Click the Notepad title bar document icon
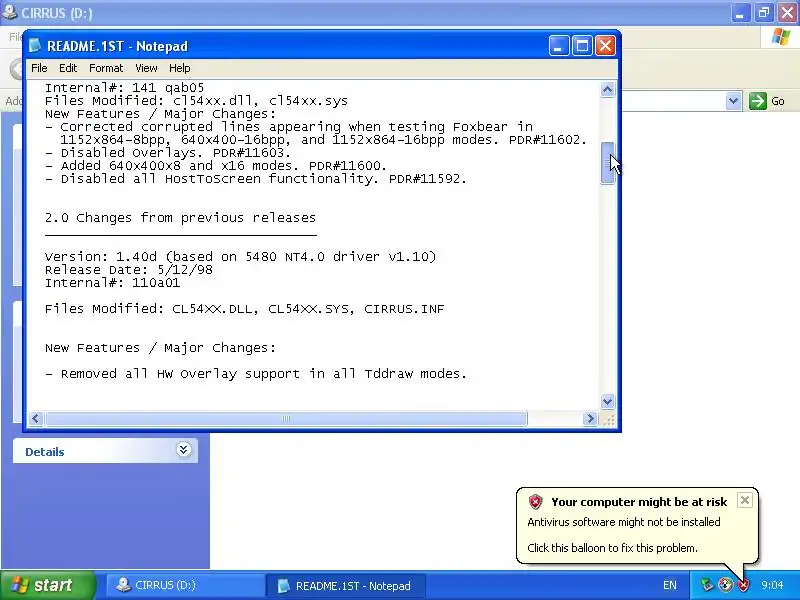The width and height of the screenshot is (800, 600). tap(35, 45)
